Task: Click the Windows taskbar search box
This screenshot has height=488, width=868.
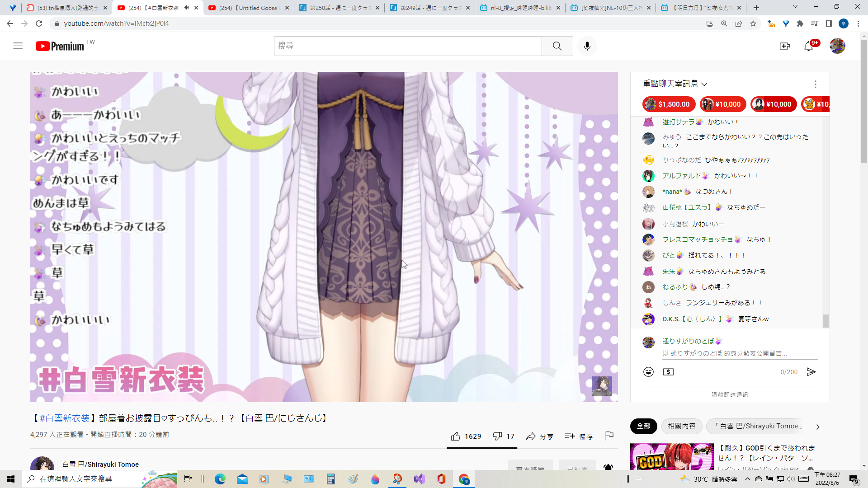Action: (99, 479)
